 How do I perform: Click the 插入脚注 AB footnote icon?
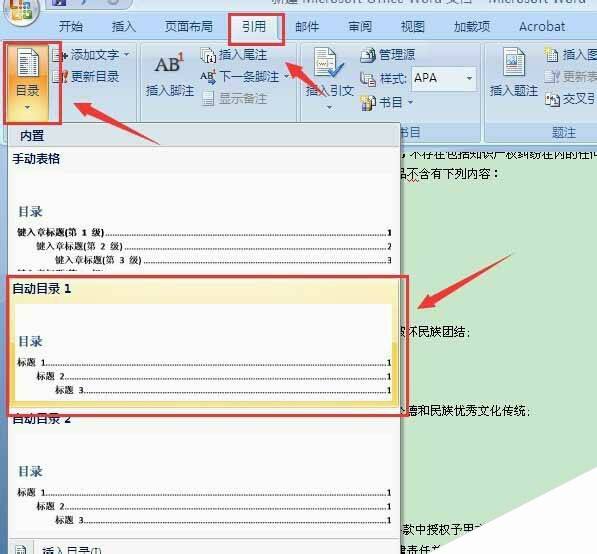(169, 63)
